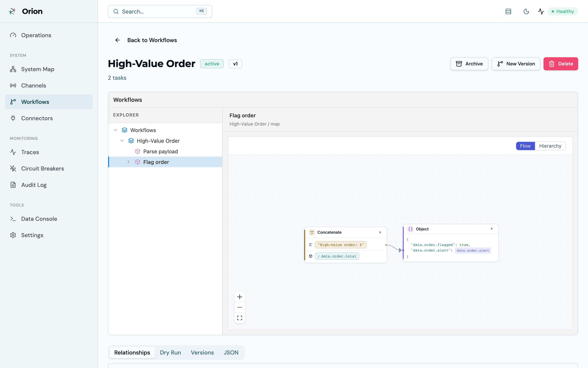The height and width of the screenshot is (368, 588).
Task: Click the New Version branch icon
Action: click(500, 64)
